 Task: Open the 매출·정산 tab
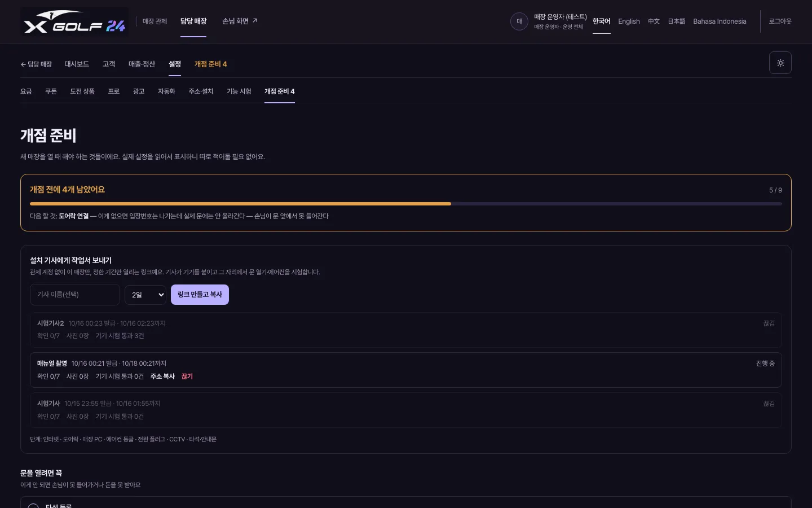[x=142, y=64]
